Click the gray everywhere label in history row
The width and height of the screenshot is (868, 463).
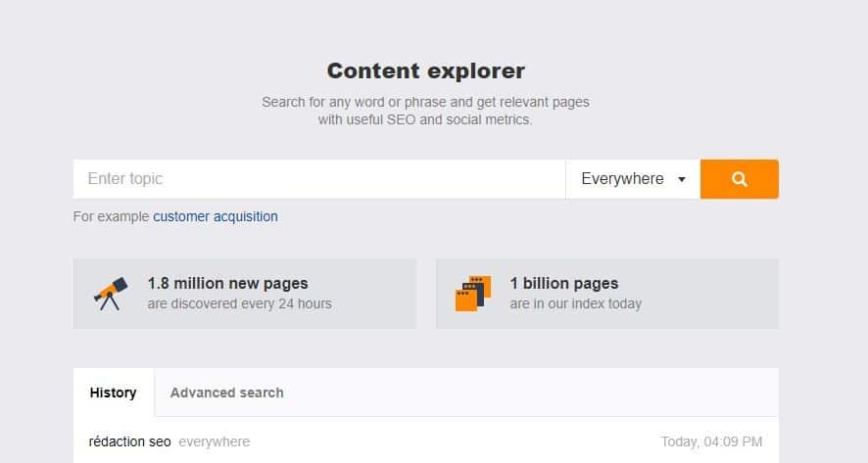[215, 441]
